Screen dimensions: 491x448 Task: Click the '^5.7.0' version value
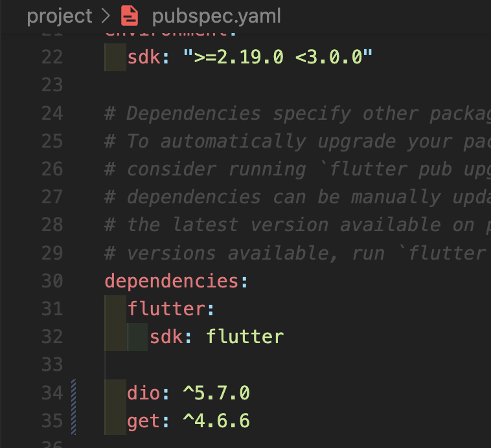(x=217, y=393)
